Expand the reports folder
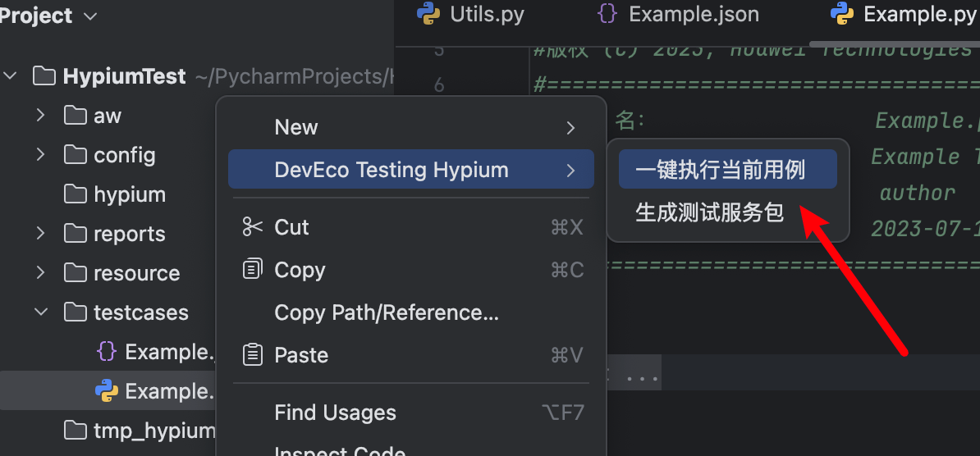The width and height of the screenshot is (980, 456). tap(40, 234)
